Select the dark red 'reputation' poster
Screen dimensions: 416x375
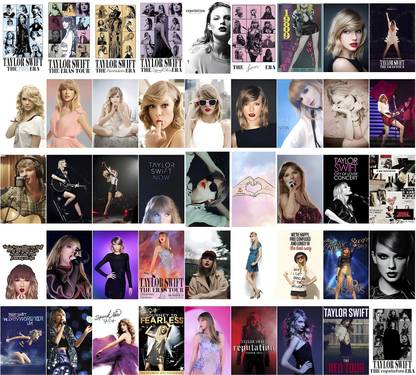[254, 340]
